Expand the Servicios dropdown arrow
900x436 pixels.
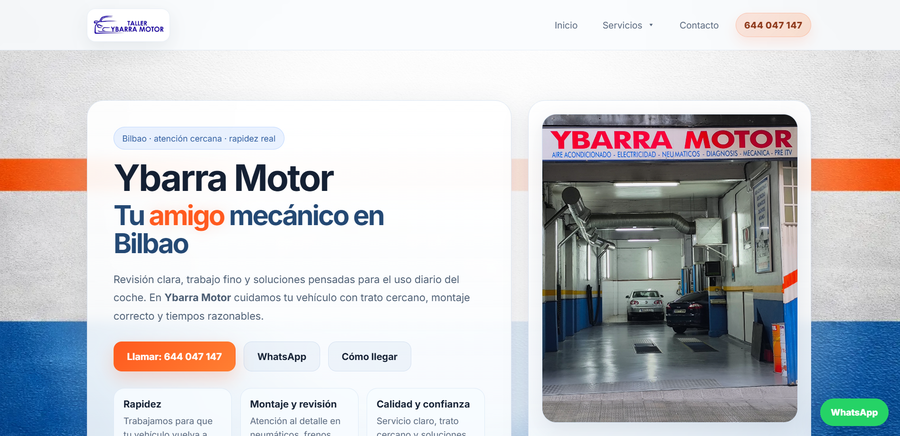tap(651, 25)
